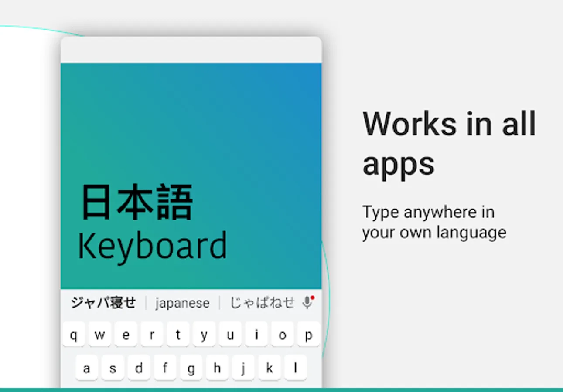Screen dimensions: 563x392
Task: Hit the 'e' key on keyboard
Action: coord(126,335)
